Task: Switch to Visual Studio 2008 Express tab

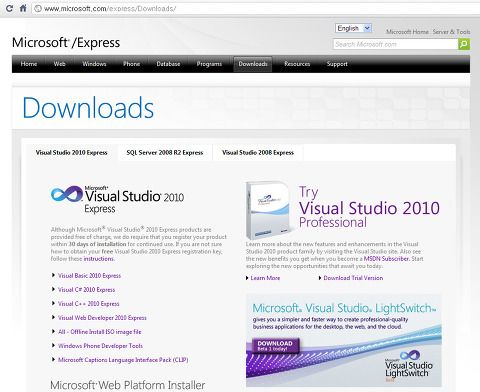Action: tap(258, 153)
